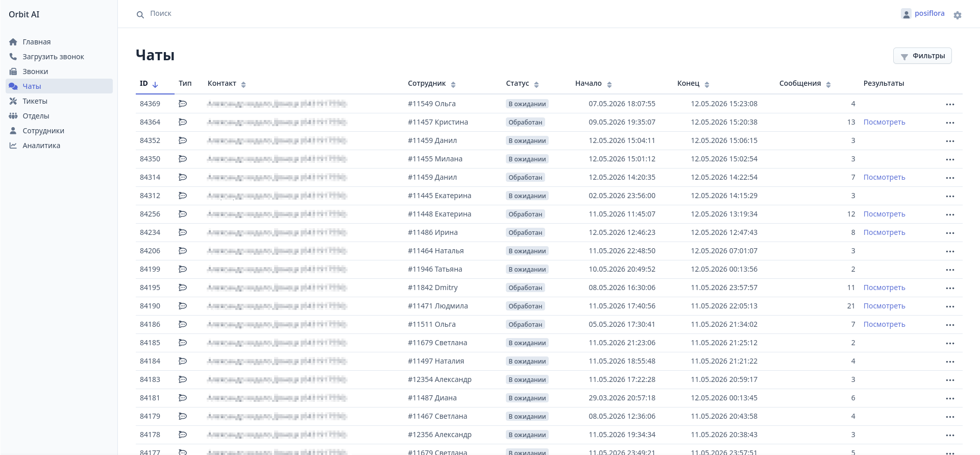Go to Главная in sidebar

pos(36,42)
